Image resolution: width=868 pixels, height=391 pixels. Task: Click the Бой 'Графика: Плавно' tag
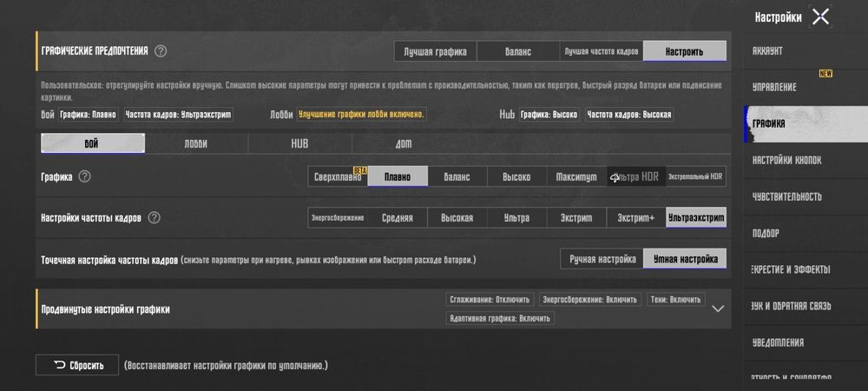89,115
